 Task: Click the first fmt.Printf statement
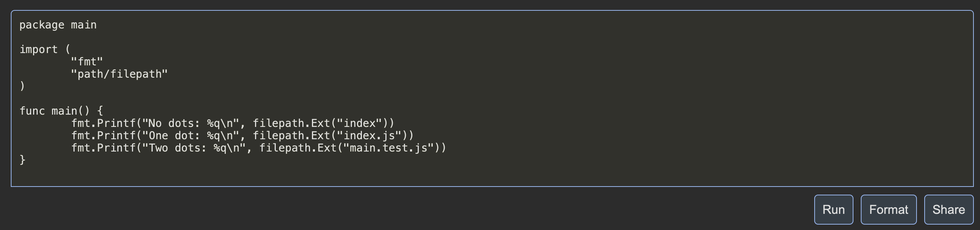coord(231,123)
